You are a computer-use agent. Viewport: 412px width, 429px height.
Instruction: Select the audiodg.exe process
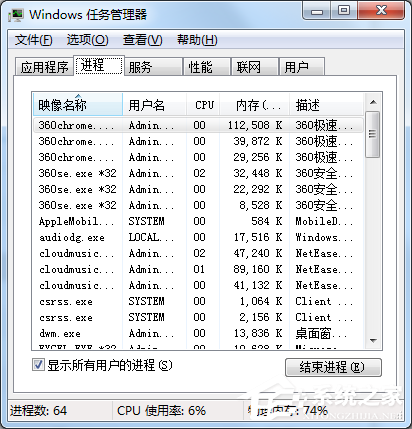coord(198,237)
